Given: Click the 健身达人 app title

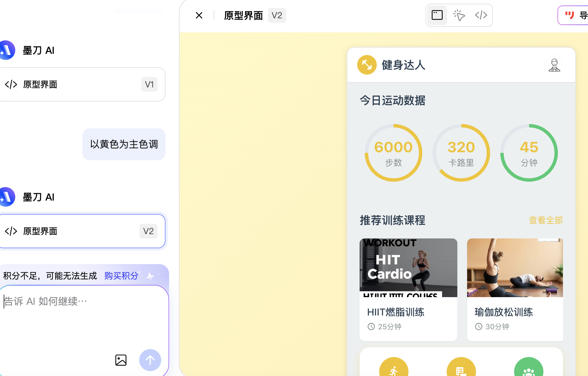Looking at the screenshot, I should click(x=403, y=65).
